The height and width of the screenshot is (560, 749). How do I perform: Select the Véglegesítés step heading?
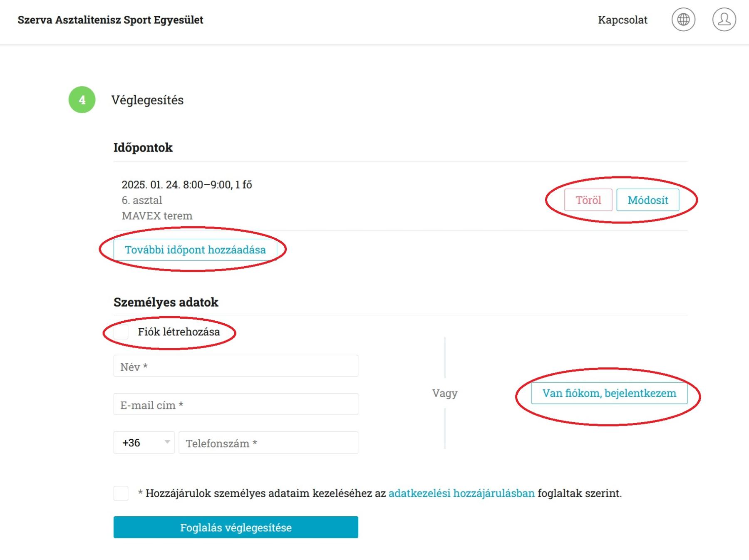coord(147,100)
